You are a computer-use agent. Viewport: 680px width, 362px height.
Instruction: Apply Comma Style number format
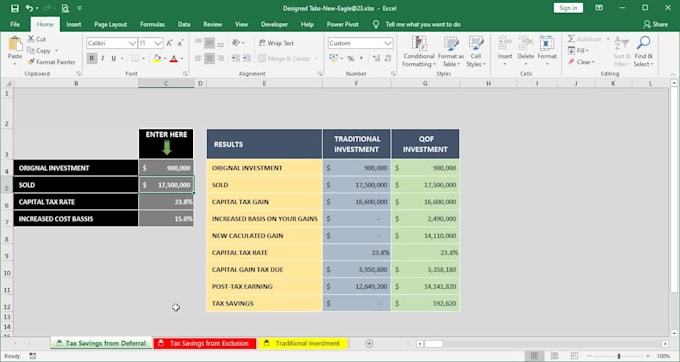(361, 58)
